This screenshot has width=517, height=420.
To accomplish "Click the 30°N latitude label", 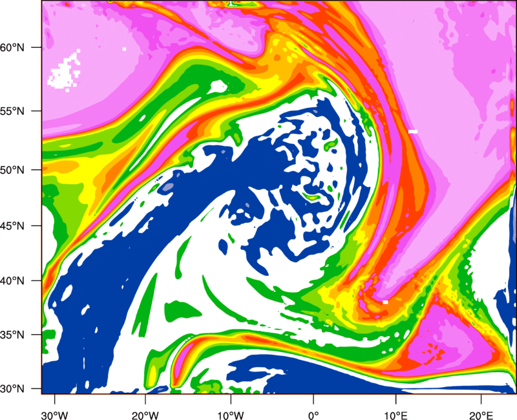I will [x=12, y=389].
